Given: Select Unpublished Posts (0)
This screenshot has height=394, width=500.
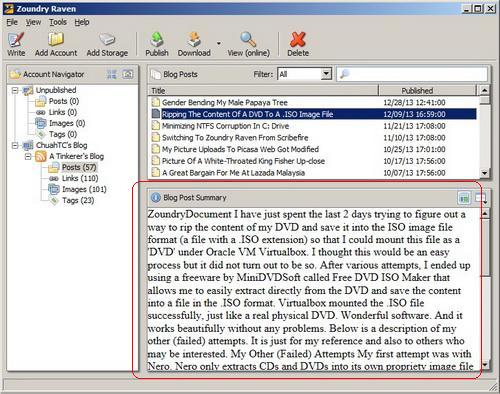Looking at the screenshot, I should pyautogui.click(x=64, y=101).
